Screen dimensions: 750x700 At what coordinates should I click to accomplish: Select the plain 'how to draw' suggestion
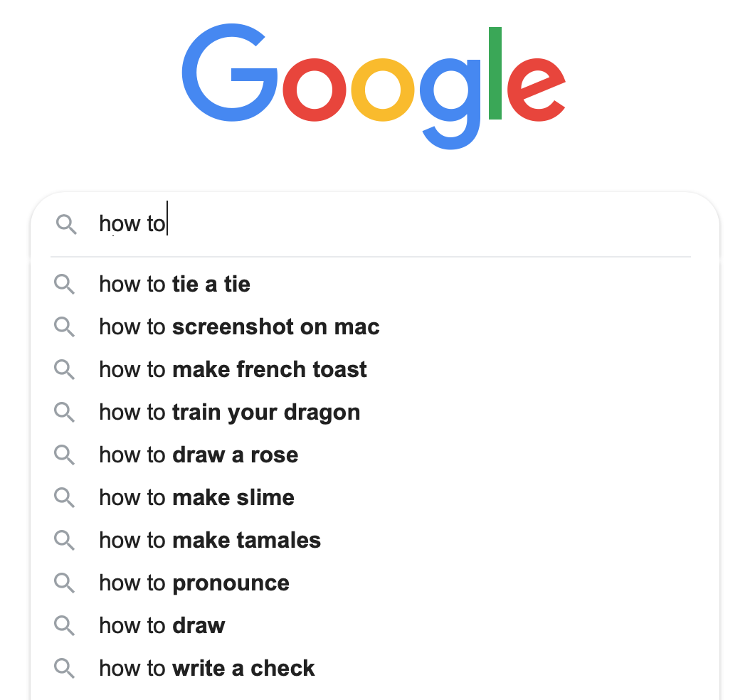(162, 626)
